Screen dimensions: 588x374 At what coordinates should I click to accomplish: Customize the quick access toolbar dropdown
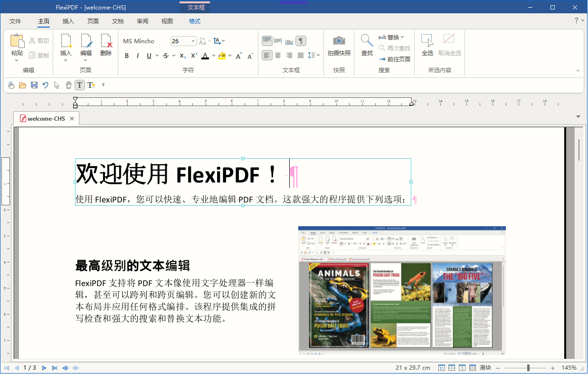click(103, 85)
